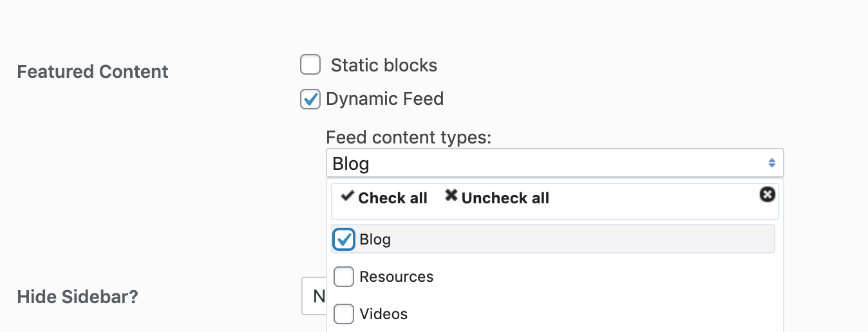Click the Featured Content field heading
868x332 pixels.
click(93, 71)
